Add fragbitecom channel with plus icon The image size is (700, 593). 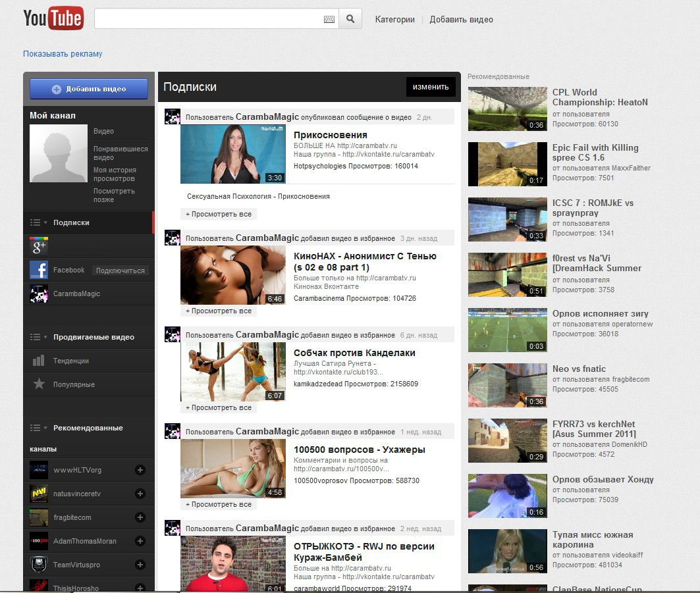(140, 517)
